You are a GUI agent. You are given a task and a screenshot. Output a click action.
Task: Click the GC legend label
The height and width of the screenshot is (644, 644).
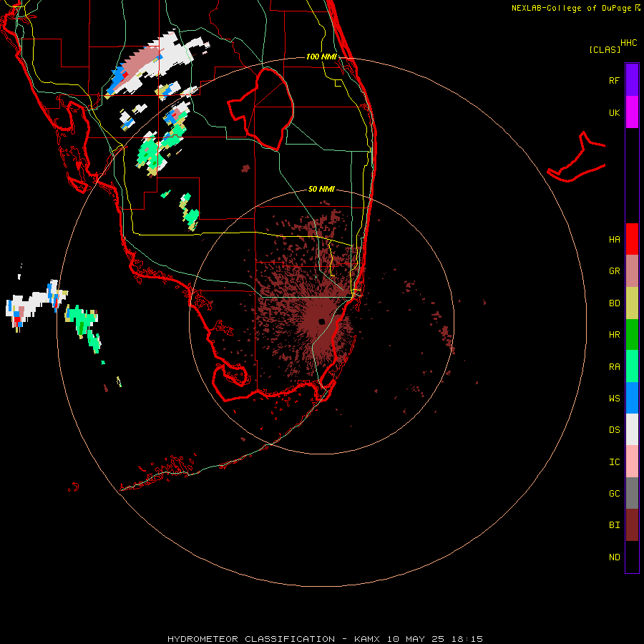tap(614, 494)
